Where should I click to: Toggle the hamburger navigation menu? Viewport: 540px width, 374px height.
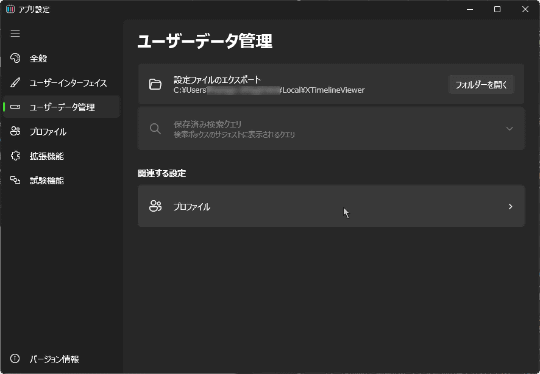pos(15,34)
